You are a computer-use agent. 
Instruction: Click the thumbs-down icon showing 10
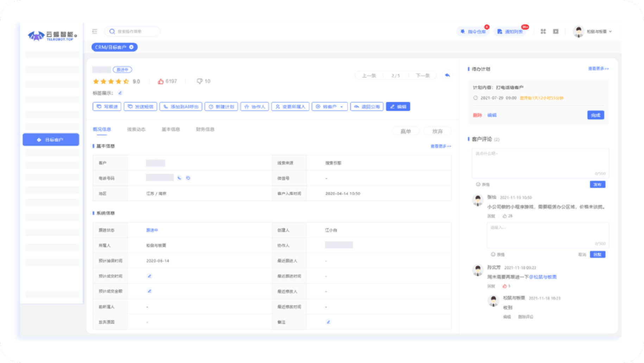tap(200, 81)
